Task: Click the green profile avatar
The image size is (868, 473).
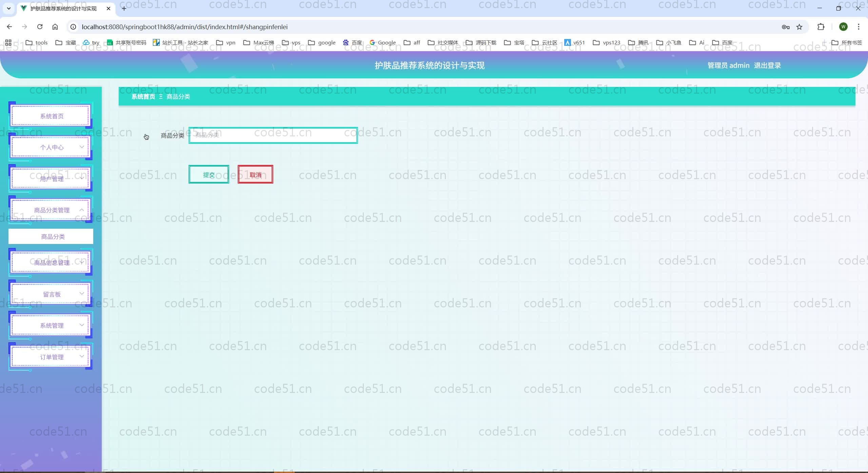Action: pos(843,27)
